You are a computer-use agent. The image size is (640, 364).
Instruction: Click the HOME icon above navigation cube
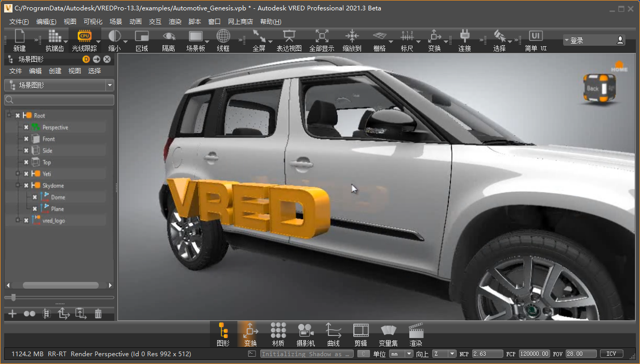(x=619, y=66)
